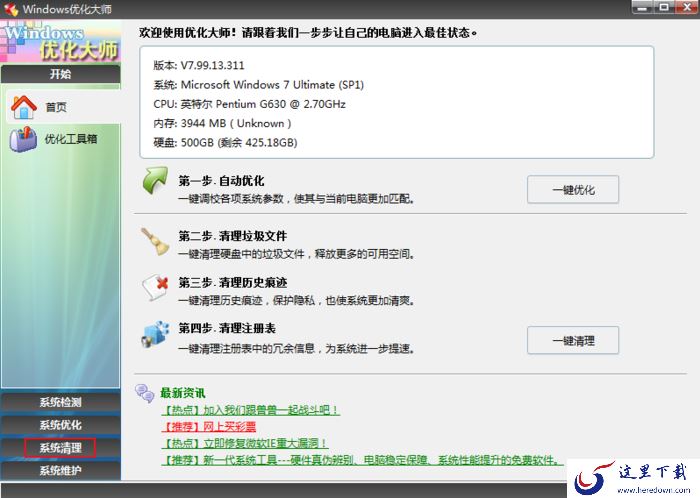Click the 欢迎使用优化大师 welcome text
700x498 pixels.
[x=308, y=33]
